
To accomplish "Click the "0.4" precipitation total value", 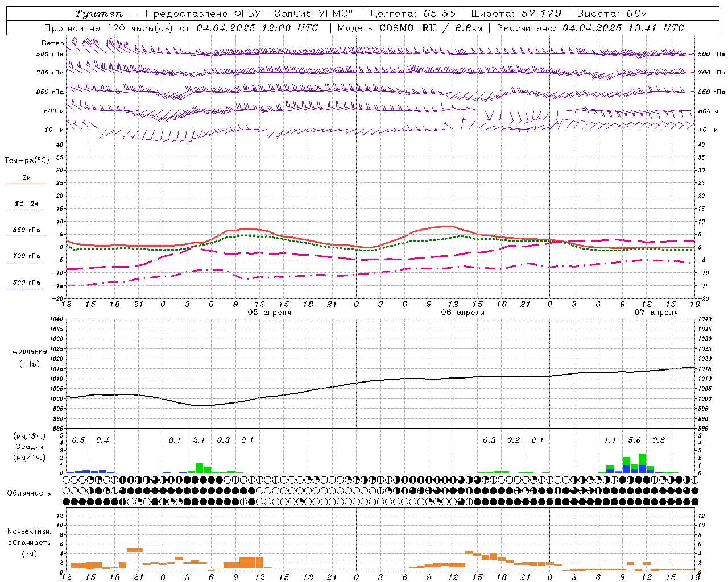I will pos(102,440).
